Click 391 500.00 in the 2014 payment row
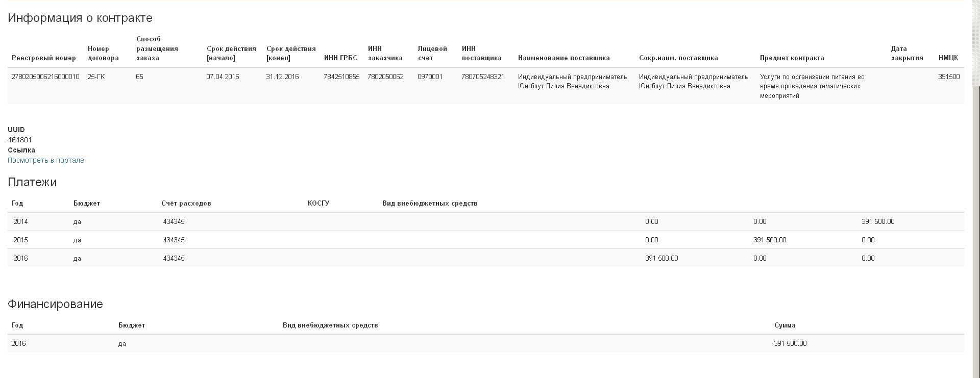Viewport: 980px width, 378px height. click(878, 221)
